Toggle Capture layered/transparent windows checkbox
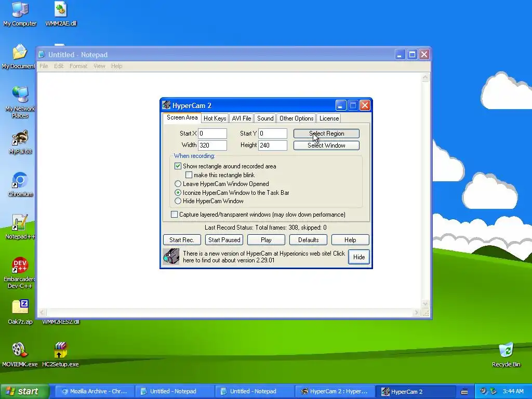The height and width of the screenshot is (399, 532). pyautogui.click(x=174, y=215)
